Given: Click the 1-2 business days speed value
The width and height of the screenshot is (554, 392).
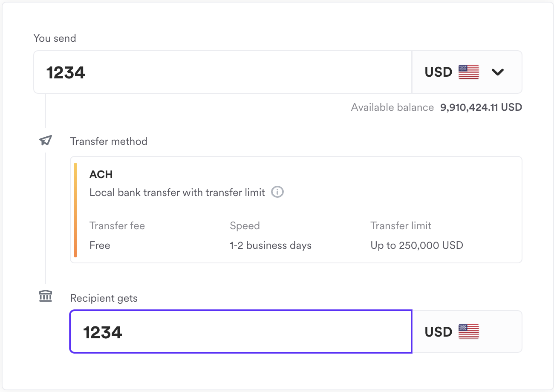Looking at the screenshot, I should click(271, 245).
